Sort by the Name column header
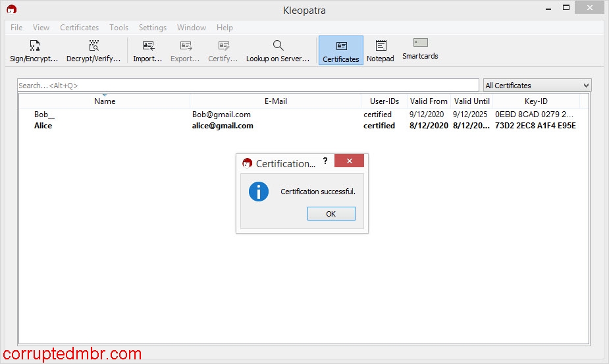Viewport: 609px width, 364px height. pos(105,101)
